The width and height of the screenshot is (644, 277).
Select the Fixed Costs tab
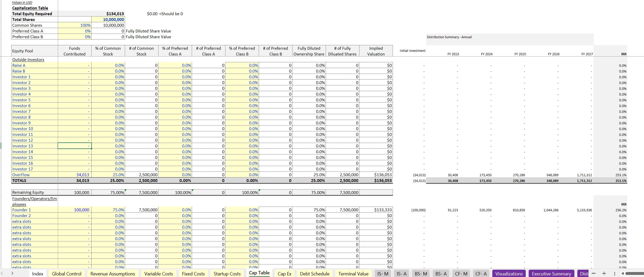(x=193, y=274)
